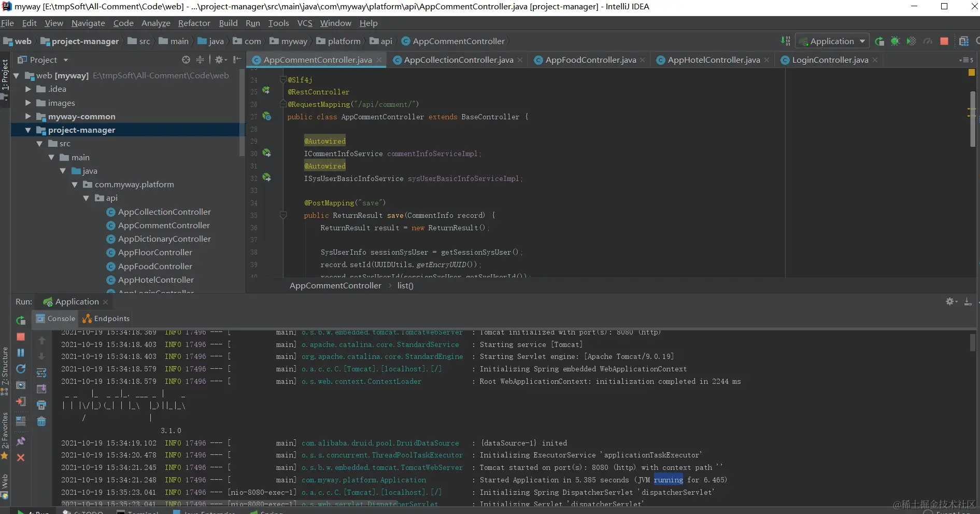
Task: Click the yellow inspection status indicator
Action: point(972,73)
